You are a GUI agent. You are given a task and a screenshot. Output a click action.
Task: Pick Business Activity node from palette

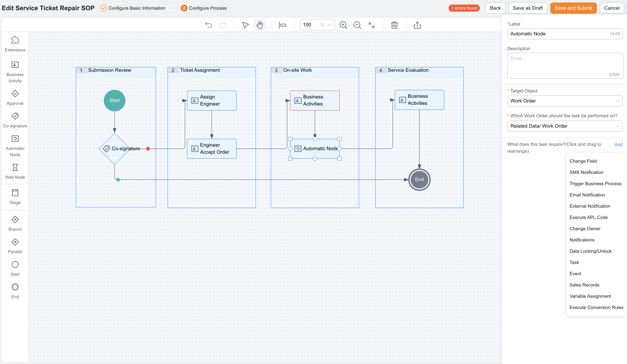coord(15,72)
